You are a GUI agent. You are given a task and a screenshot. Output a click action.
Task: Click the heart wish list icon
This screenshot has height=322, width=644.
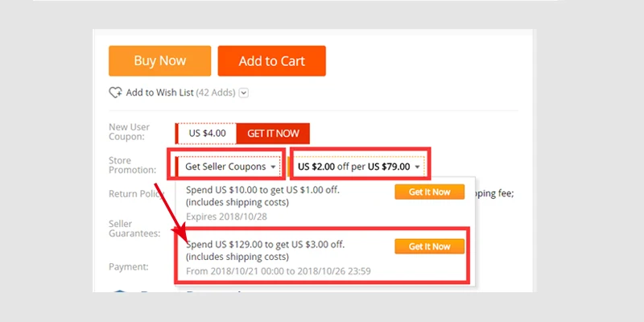115,93
